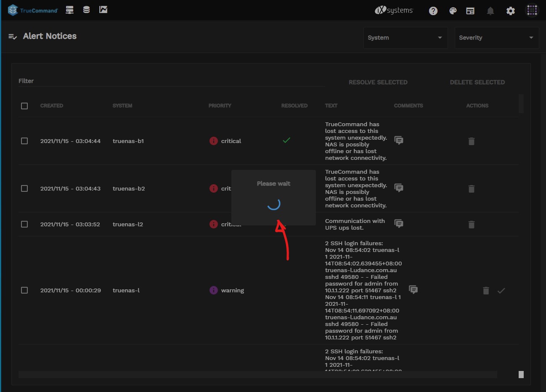Click the truenas-b2 system name

click(x=129, y=188)
